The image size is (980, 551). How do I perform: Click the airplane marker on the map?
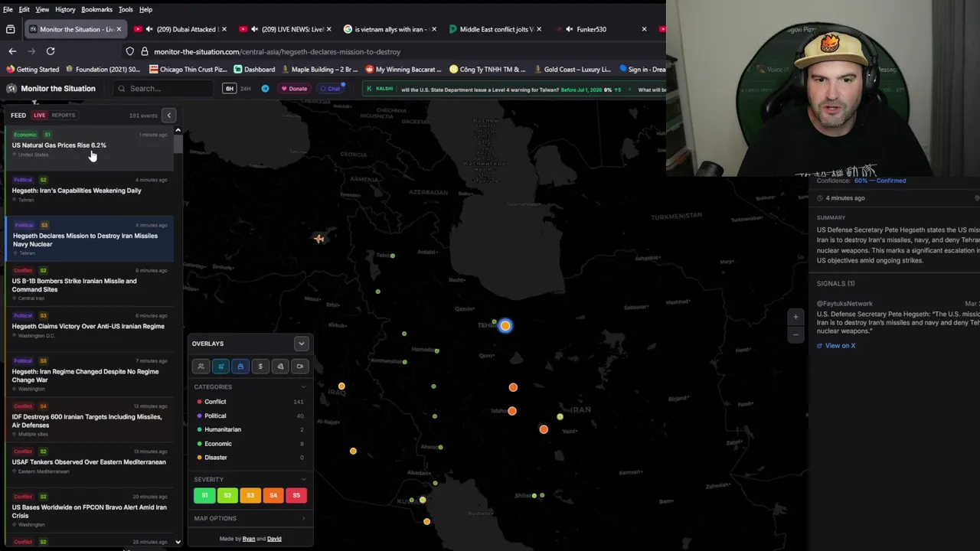[x=319, y=238]
